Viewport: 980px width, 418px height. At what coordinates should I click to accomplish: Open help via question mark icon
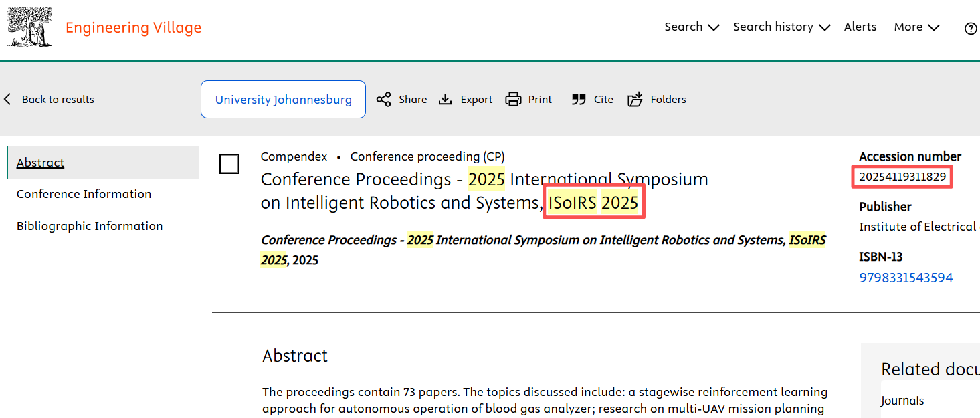point(971,28)
